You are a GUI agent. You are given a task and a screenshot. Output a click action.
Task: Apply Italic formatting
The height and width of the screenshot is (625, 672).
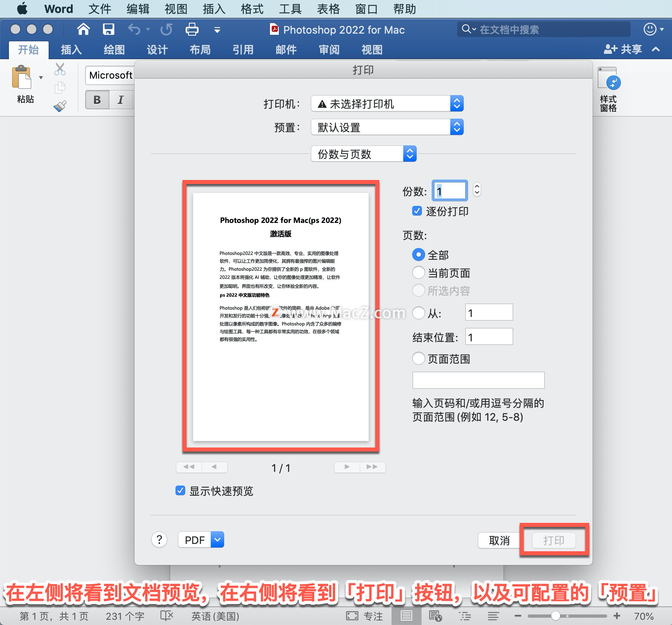click(x=121, y=100)
